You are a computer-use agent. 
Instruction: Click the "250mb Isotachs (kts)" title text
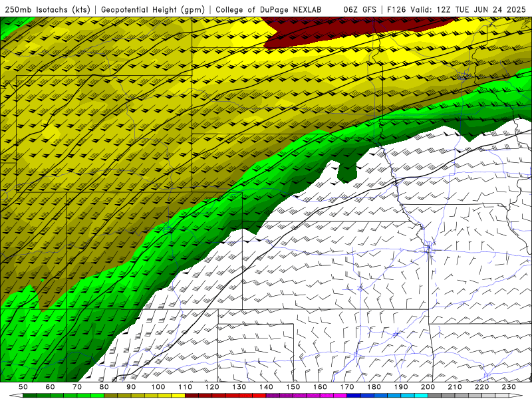point(47,9)
